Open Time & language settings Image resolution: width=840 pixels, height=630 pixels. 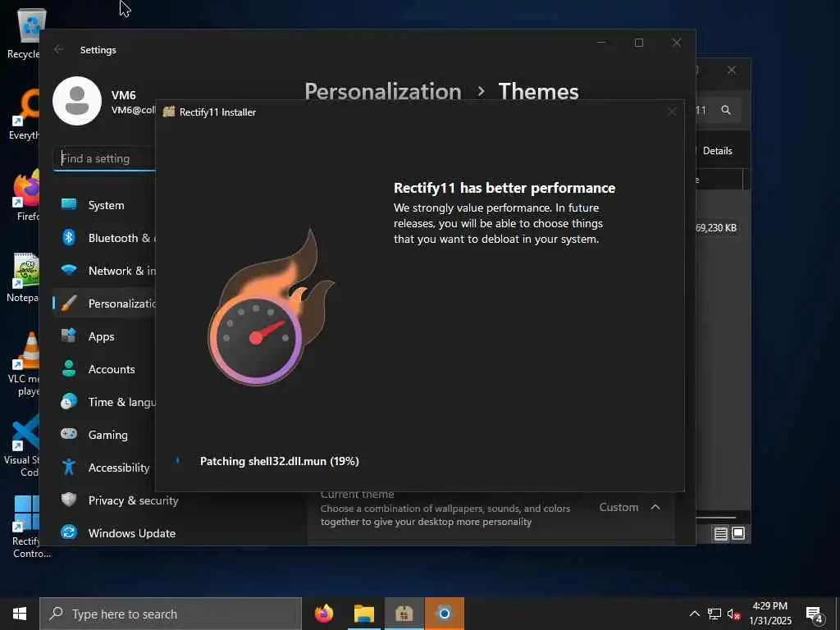(104, 402)
